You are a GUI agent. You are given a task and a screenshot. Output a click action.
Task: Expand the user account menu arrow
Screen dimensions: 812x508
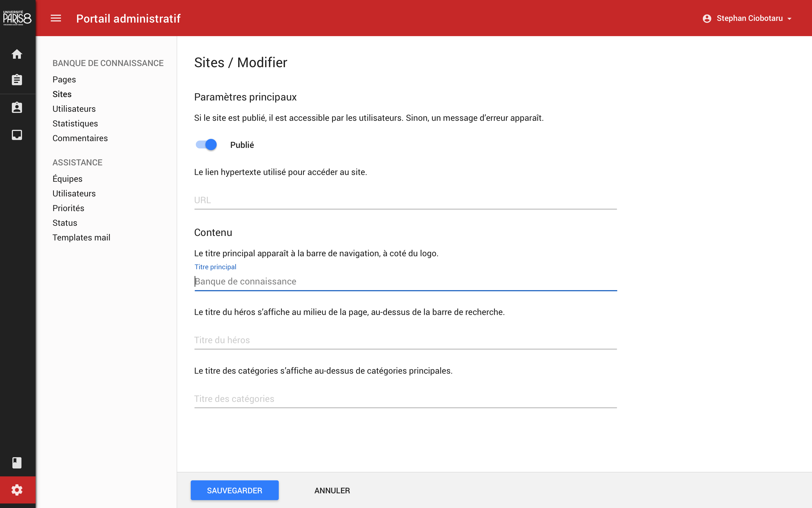click(790, 18)
